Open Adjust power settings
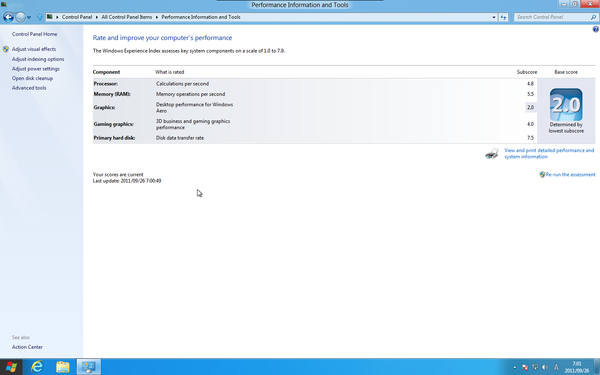Viewport: 600px width, 375px height. pos(36,69)
